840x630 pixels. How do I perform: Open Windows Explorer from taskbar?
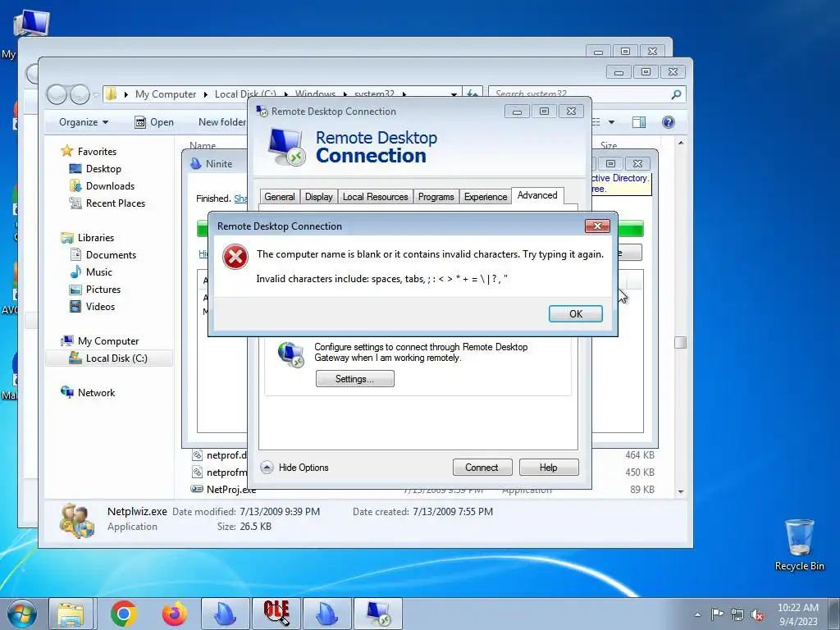pyautogui.click(x=71, y=614)
